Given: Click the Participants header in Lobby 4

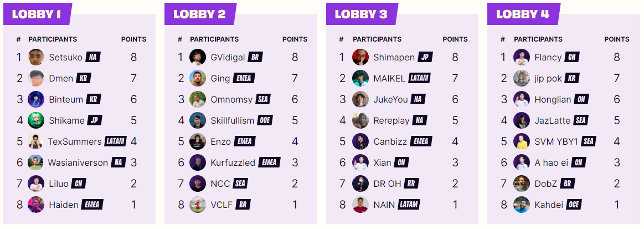Looking at the screenshot, I should pyautogui.click(x=538, y=39).
